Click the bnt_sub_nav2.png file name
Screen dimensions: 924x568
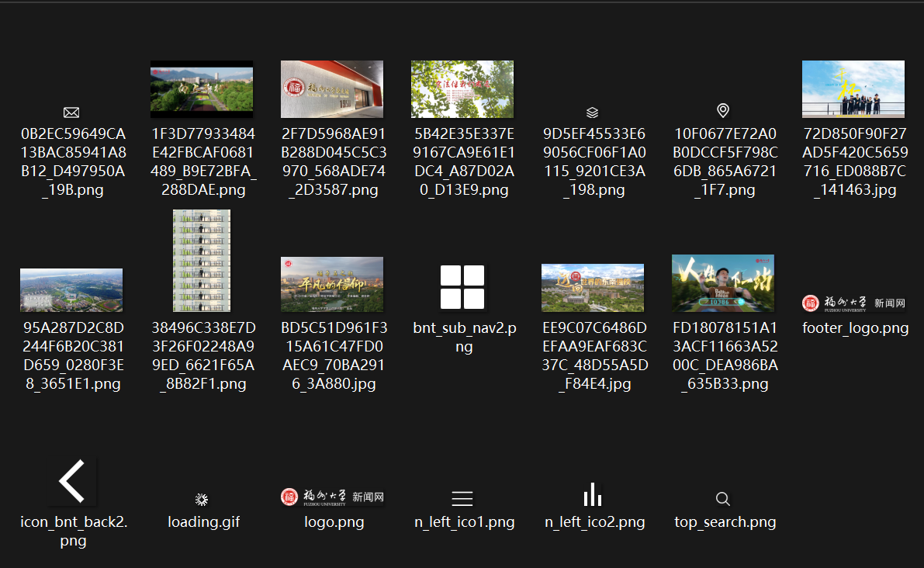pos(465,337)
